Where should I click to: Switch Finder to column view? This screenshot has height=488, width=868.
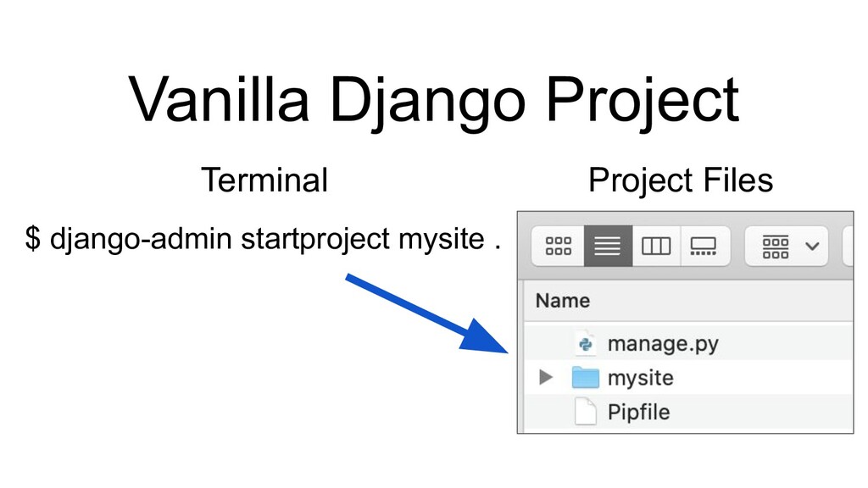[656, 246]
